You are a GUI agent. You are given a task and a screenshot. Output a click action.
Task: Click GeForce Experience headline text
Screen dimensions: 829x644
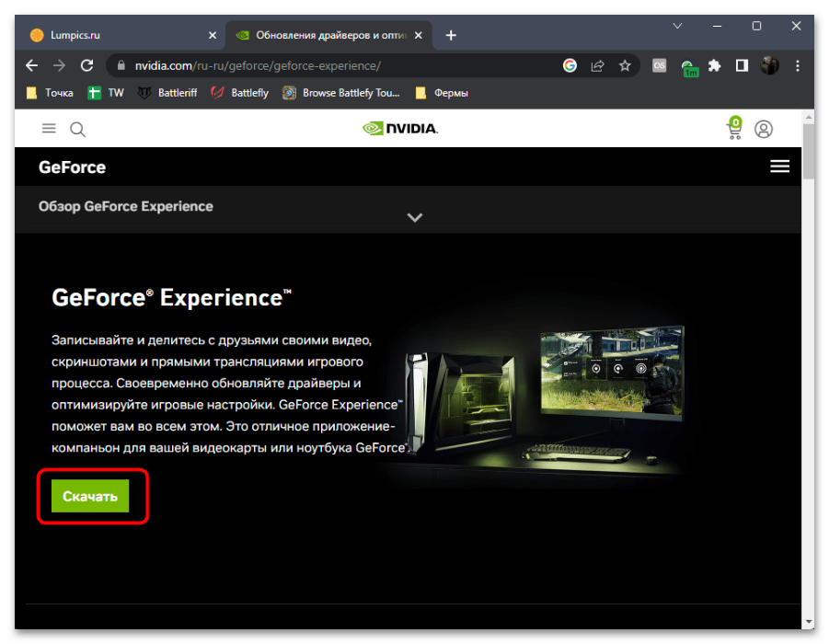click(172, 298)
